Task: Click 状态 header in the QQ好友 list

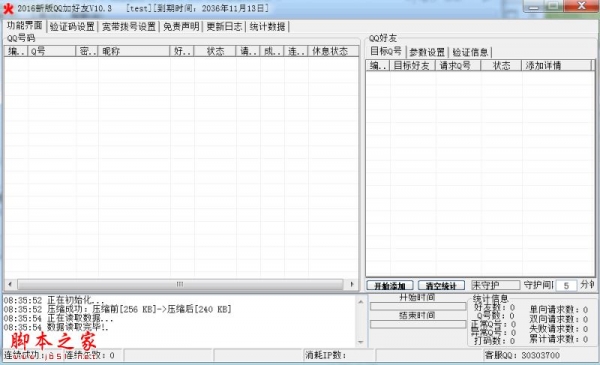Action: click(x=501, y=65)
